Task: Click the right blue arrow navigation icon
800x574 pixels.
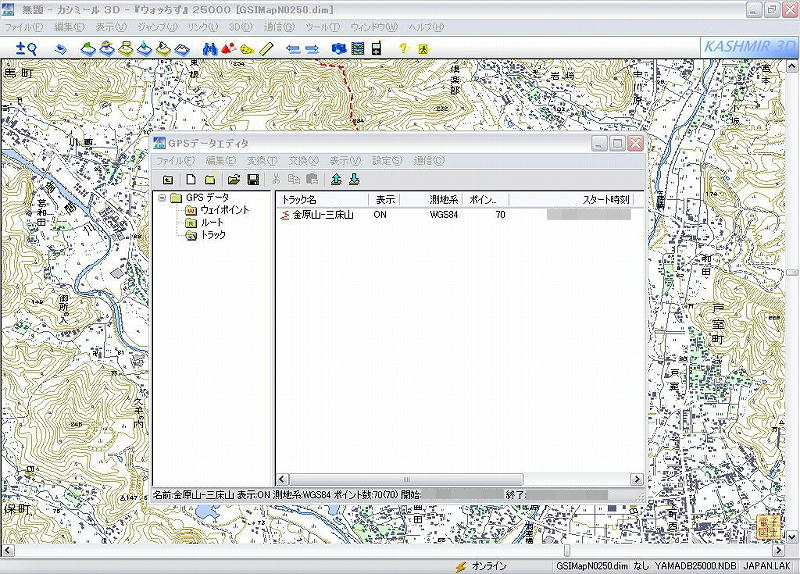Action: pyautogui.click(x=312, y=49)
